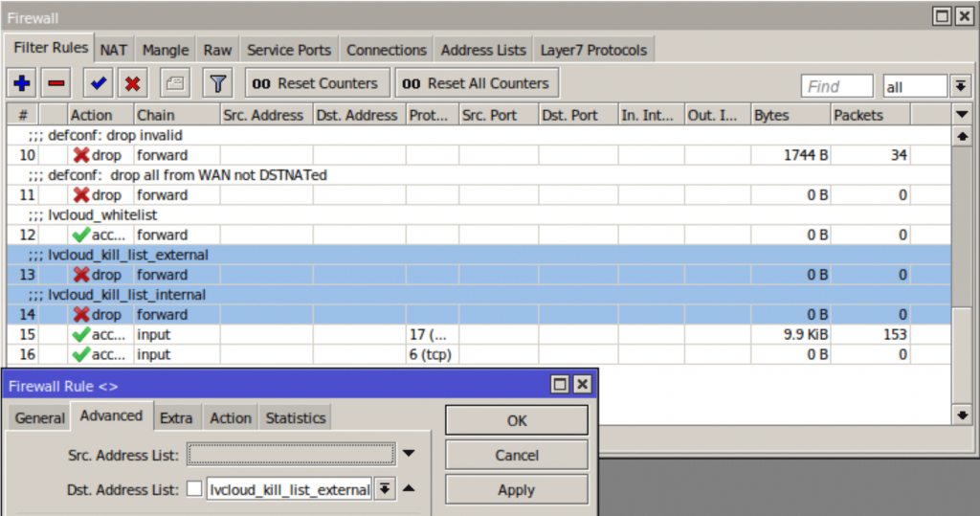Enable rule with blue checkmark icon
This screenshot has height=516, width=980.
tap(98, 84)
